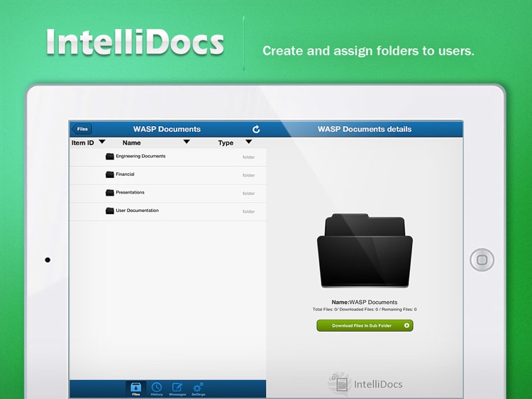Switch to the Files tab
Image resolution: width=532 pixels, height=399 pixels.
click(135, 389)
